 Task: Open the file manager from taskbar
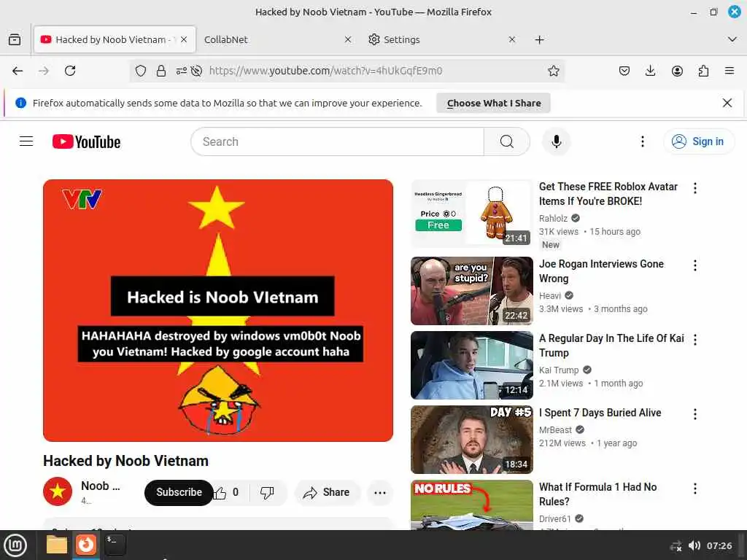(x=57, y=545)
